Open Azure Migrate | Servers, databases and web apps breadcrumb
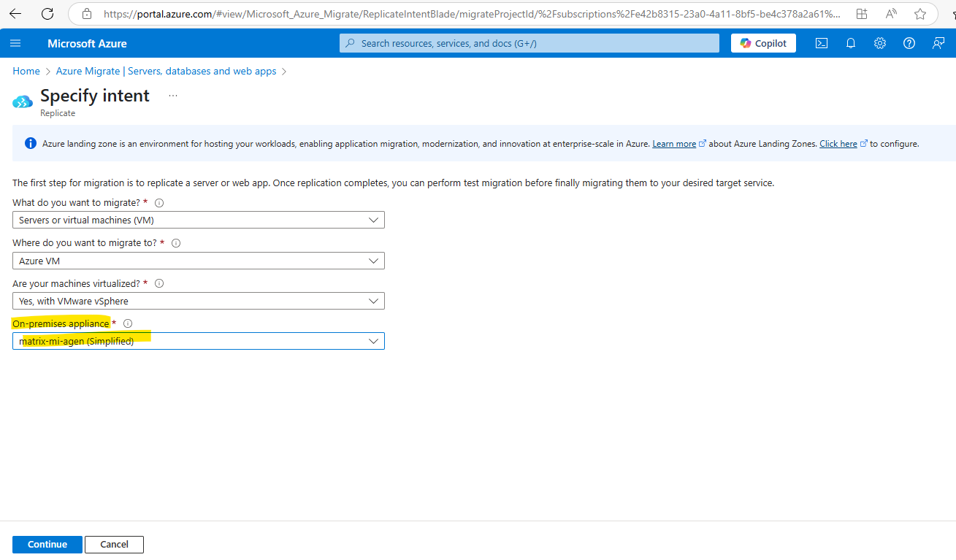This screenshot has height=560, width=956. click(x=166, y=71)
